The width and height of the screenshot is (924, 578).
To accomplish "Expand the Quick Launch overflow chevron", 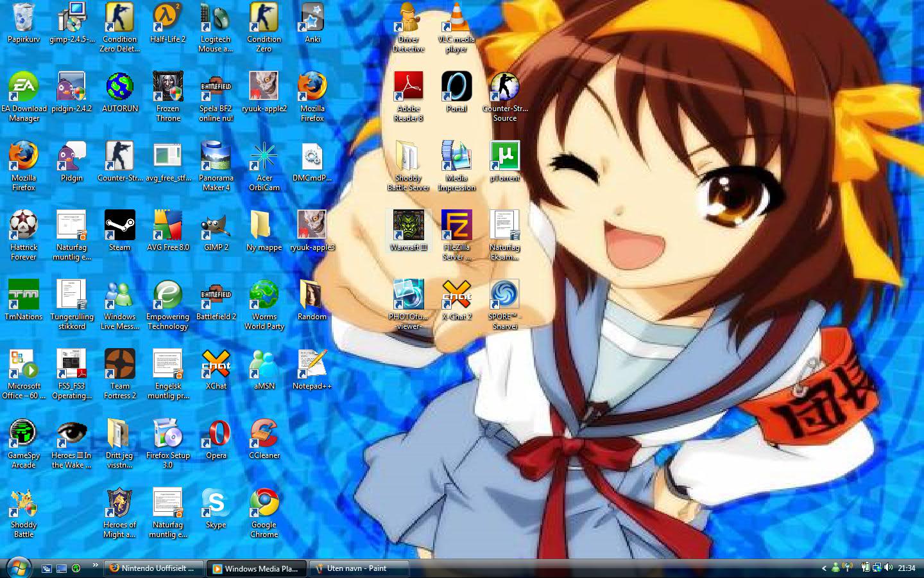I will point(95,565).
